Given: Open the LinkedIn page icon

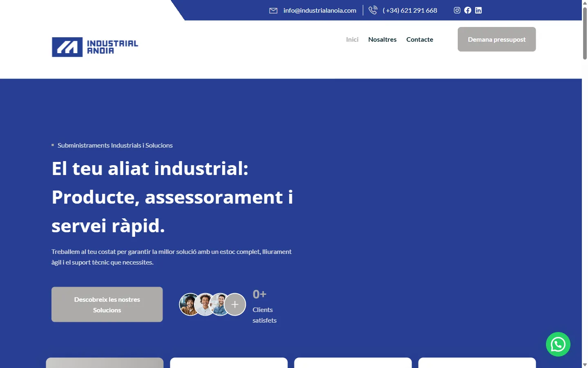Looking at the screenshot, I should (478, 10).
